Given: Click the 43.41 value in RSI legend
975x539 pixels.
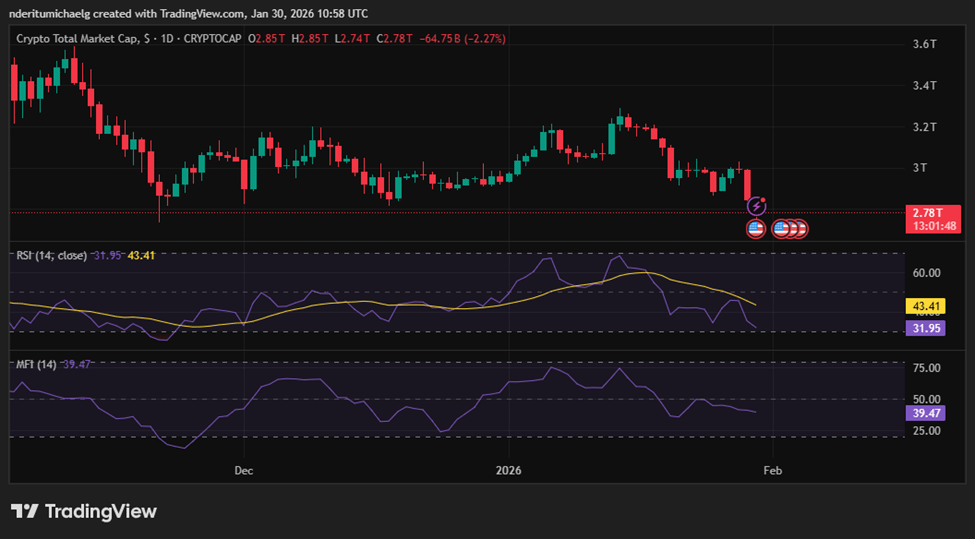Looking at the screenshot, I should click(x=141, y=256).
